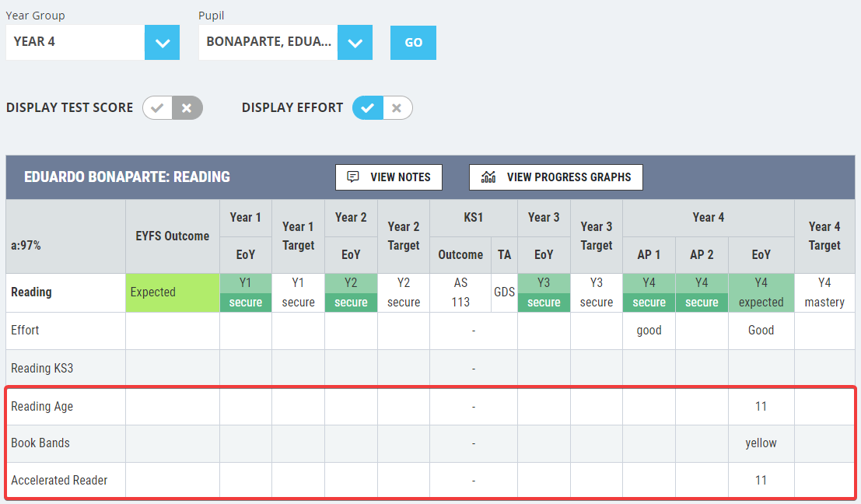Select the green Expected EYFS Outcome cell
Screen dimensions: 861x504
pyautogui.click(x=172, y=292)
